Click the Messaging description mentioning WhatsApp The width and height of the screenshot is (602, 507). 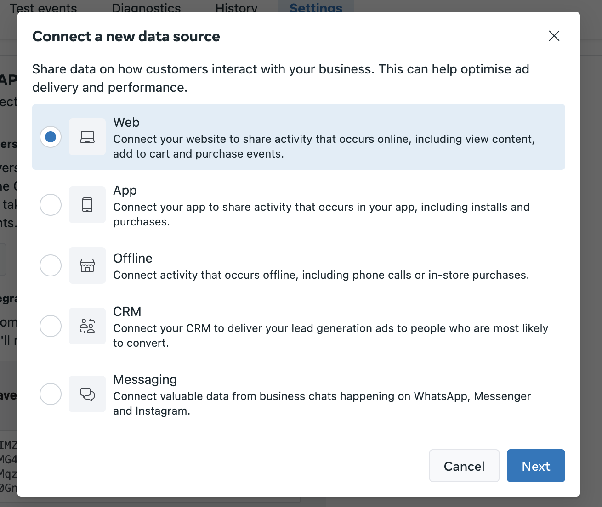click(322, 403)
